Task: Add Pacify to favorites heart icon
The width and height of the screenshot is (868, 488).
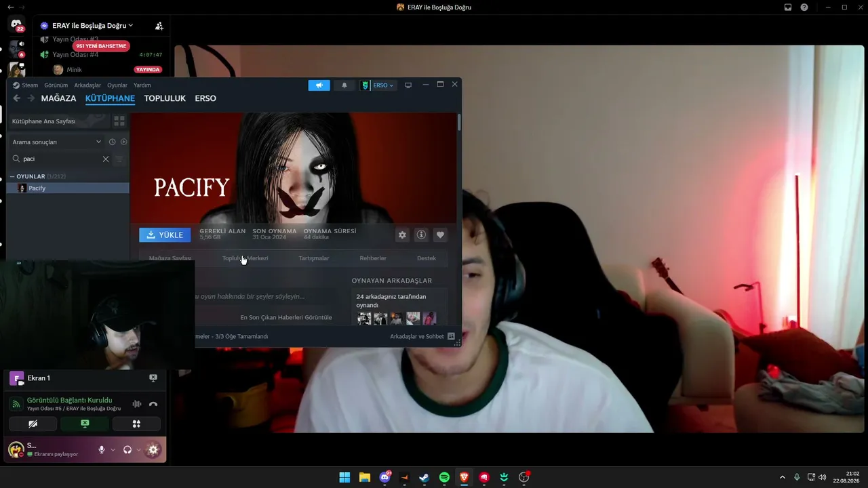Action: [440, 235]
